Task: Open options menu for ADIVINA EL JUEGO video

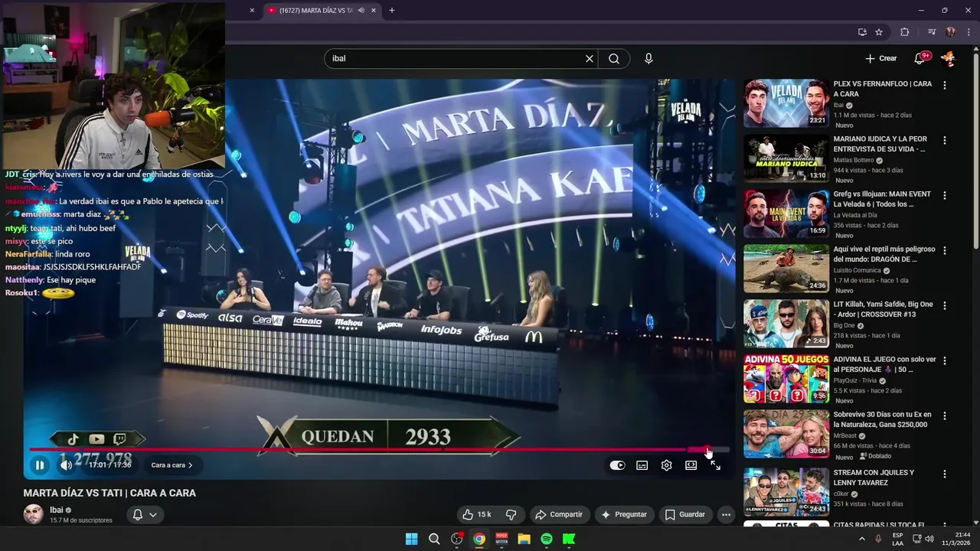Action: click(945, 360)
